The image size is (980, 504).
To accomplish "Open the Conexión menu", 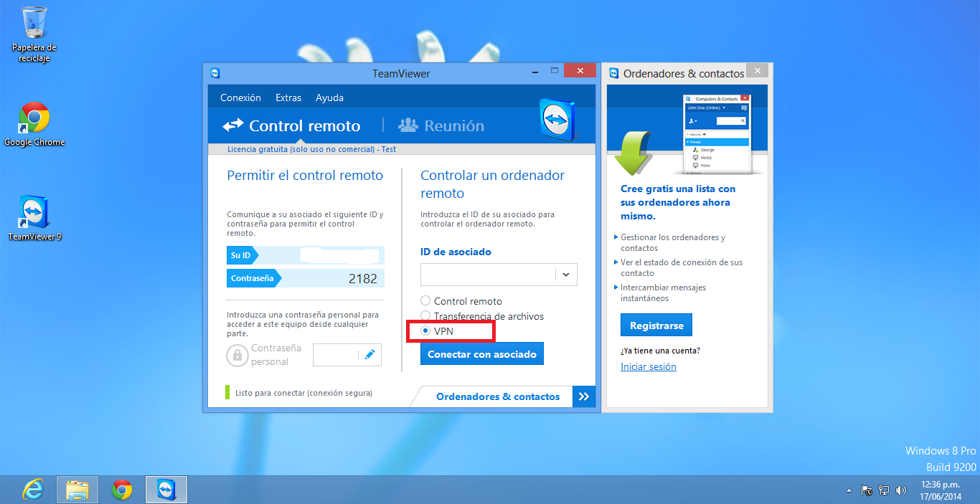I will 240,98.
